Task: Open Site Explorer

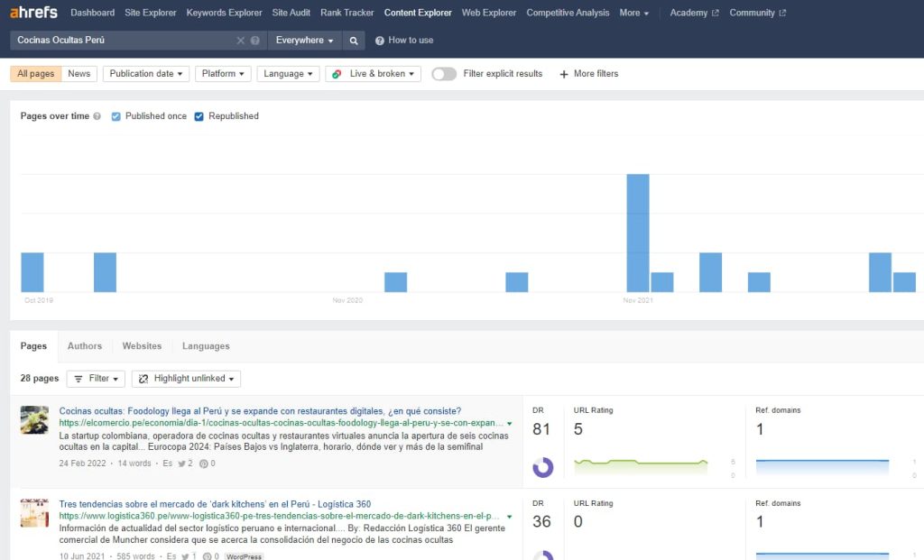Action: coord(151,13)
